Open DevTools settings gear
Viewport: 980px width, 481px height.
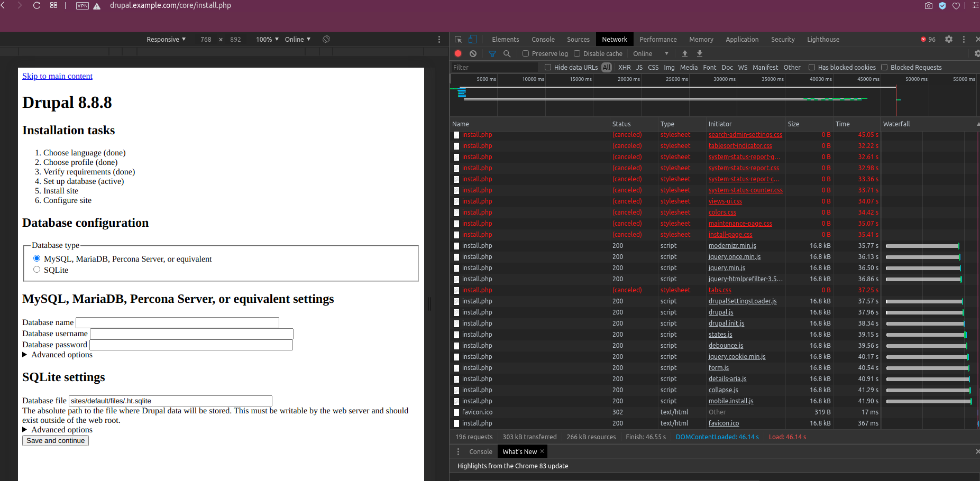(949, 40)
